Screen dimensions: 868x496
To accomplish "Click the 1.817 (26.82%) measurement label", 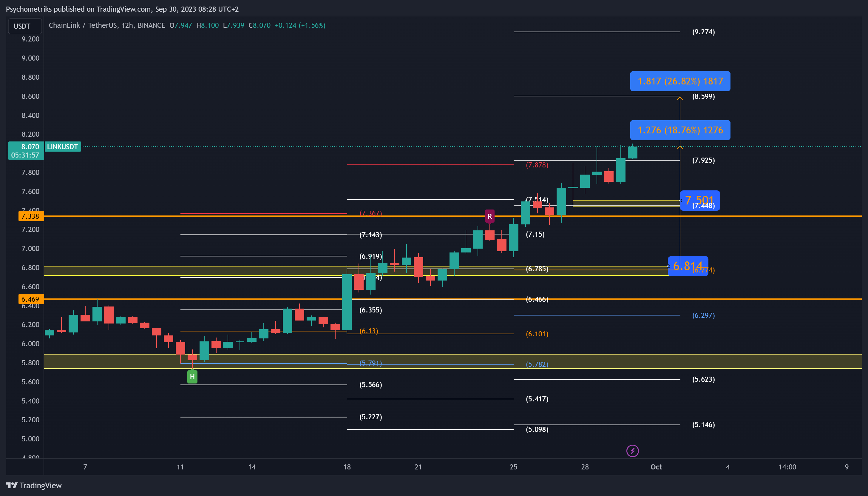I will point(680,81).
